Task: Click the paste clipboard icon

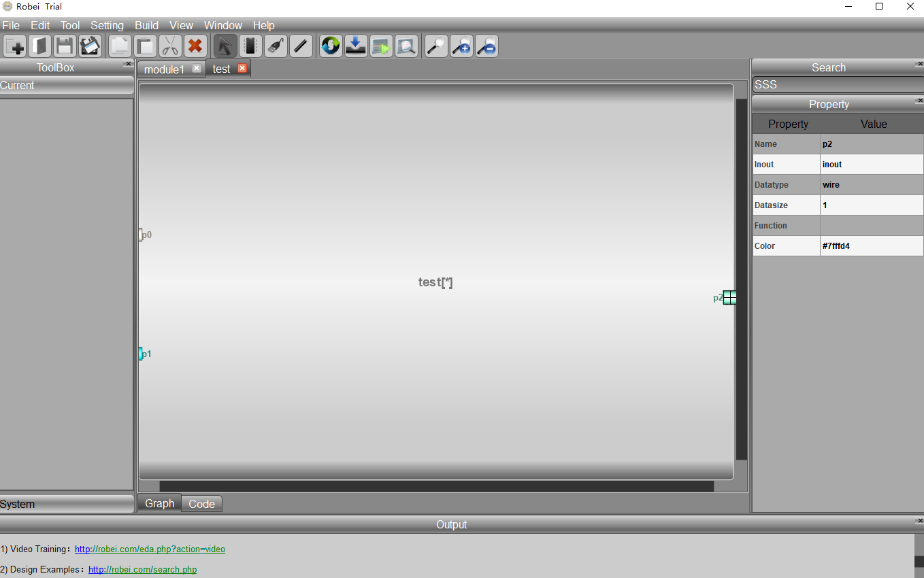Action: 145,46
